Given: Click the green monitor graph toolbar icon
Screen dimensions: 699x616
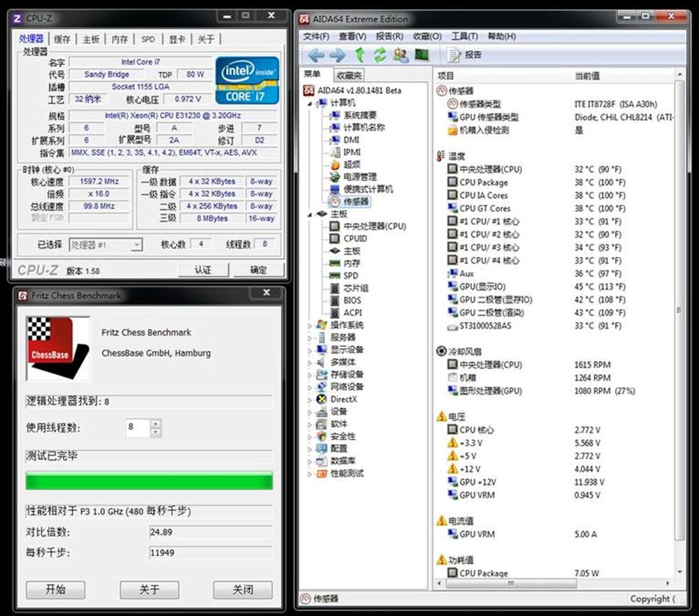Looking at the screenshot, I should 421,55.
